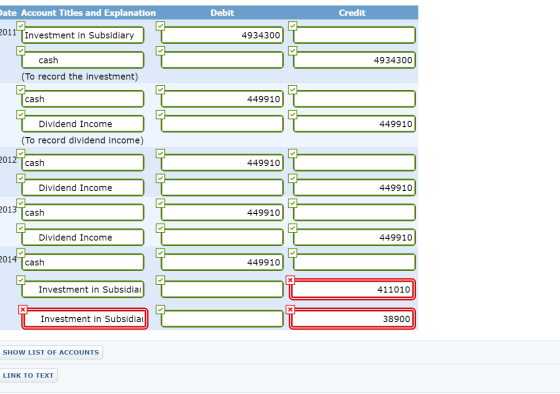560x394 pixels.
Task: Edit credit 449910 in 2013 Dividend Income row
Action: pos(354,237)
